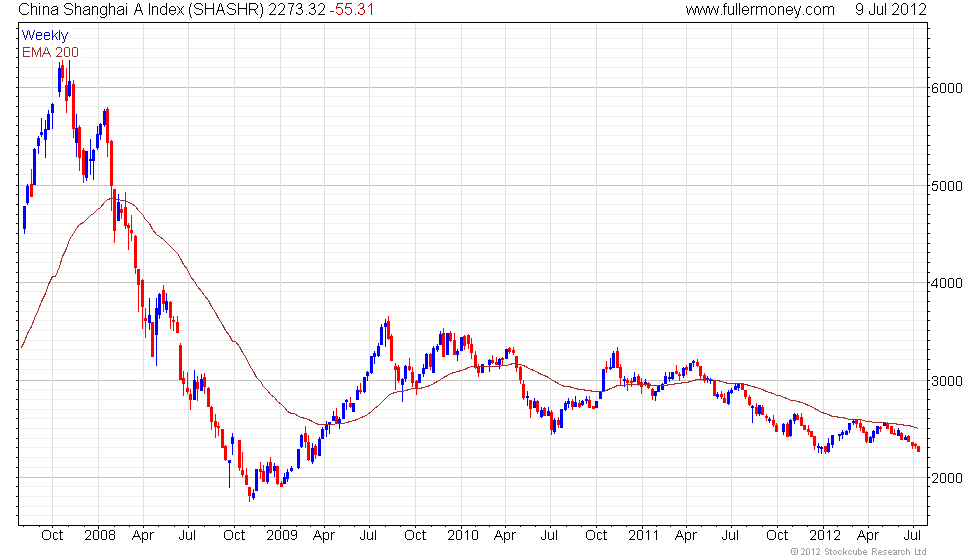Click the first 'Oct' label before 2008
Viewport: 980px width, 560px height.
52,536
